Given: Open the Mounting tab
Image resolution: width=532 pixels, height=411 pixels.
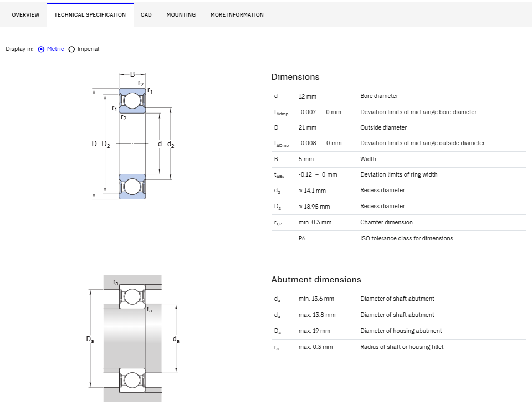Looking at the screenshot, I should tap(181, 15).
